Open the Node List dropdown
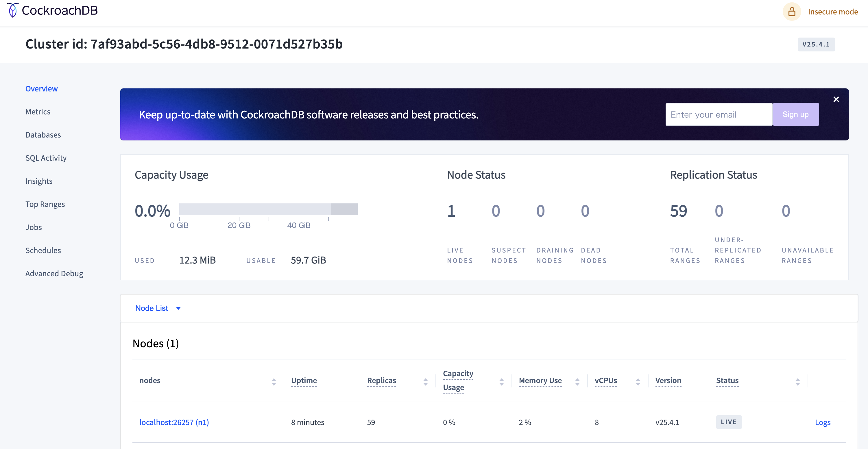This screenshot has height=449, width=868. pyautogui.click(x=152, y=308)
